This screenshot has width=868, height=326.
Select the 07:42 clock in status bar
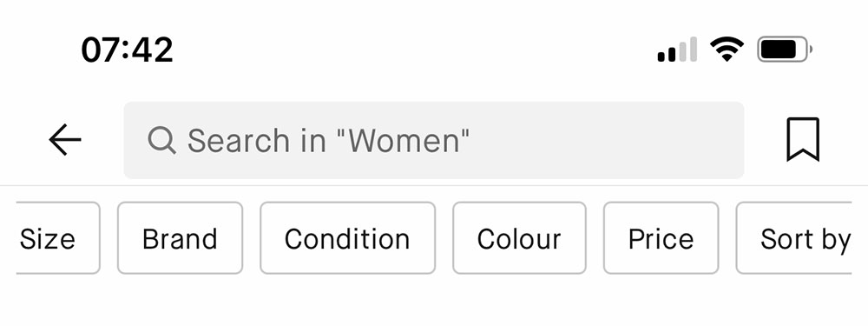click(x=127, y=50)
